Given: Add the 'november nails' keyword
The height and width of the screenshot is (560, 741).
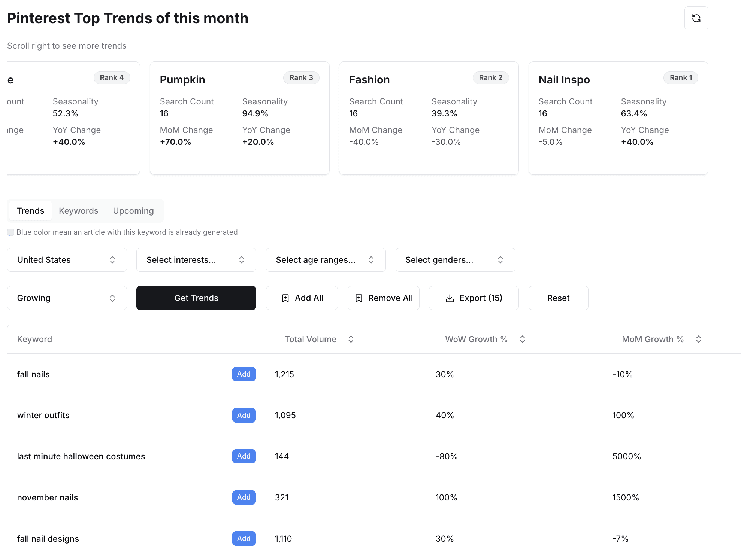Looking at the screenshot, I should [x=244, y=497].
